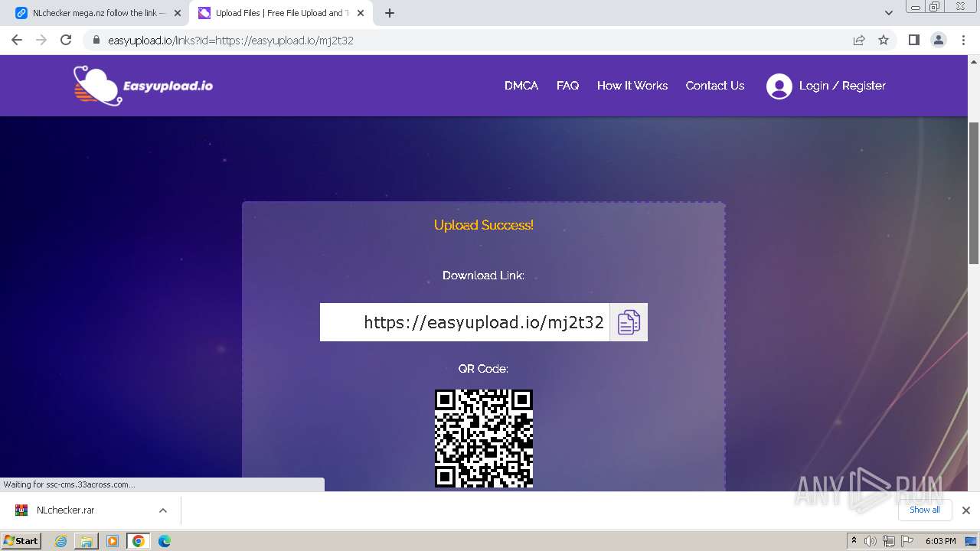Screen dimensions: 980x551
Task: Click the Easyupload.io logo
Action: click(x=143, y=85)
